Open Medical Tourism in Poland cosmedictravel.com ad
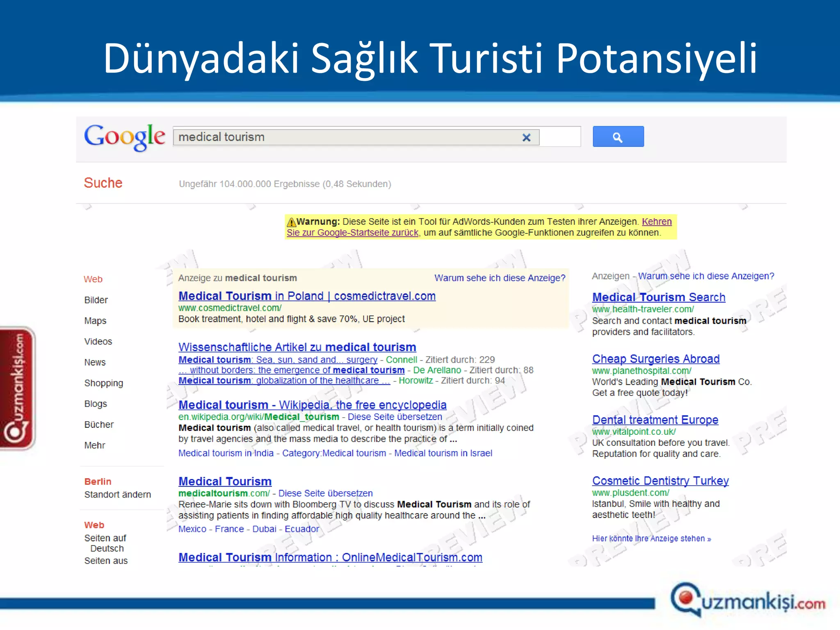The width and height of the screenshot is (840, 630). pos(307,296)
